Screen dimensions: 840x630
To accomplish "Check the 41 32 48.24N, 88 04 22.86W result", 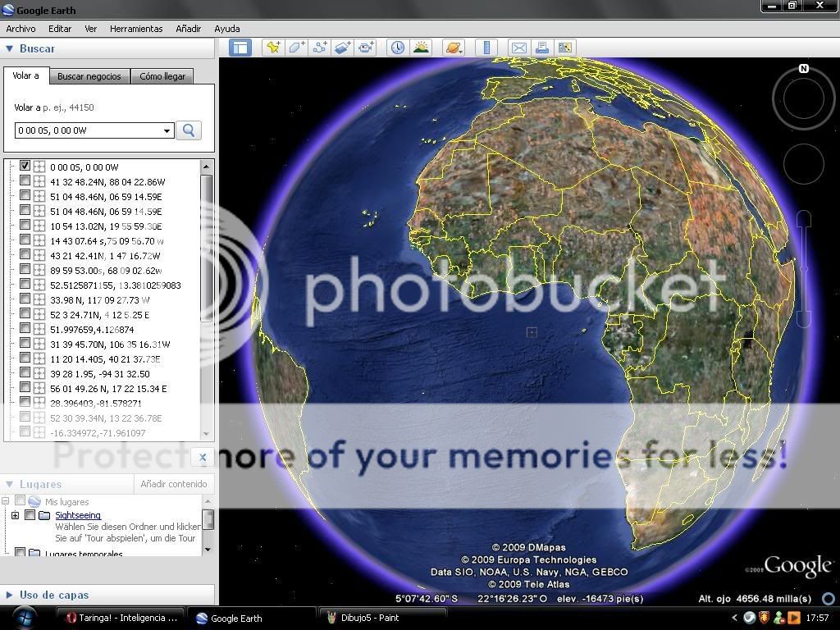I will click(x=25, y=181).
